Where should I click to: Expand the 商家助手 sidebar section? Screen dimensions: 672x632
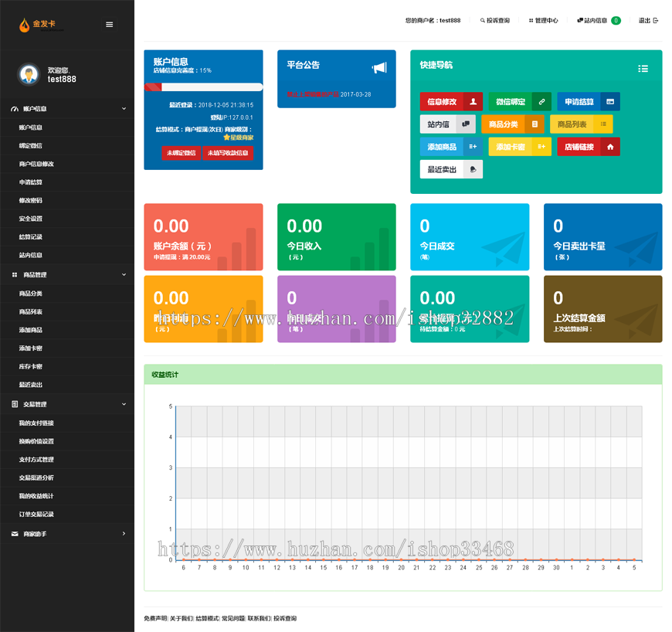point(124,534)
